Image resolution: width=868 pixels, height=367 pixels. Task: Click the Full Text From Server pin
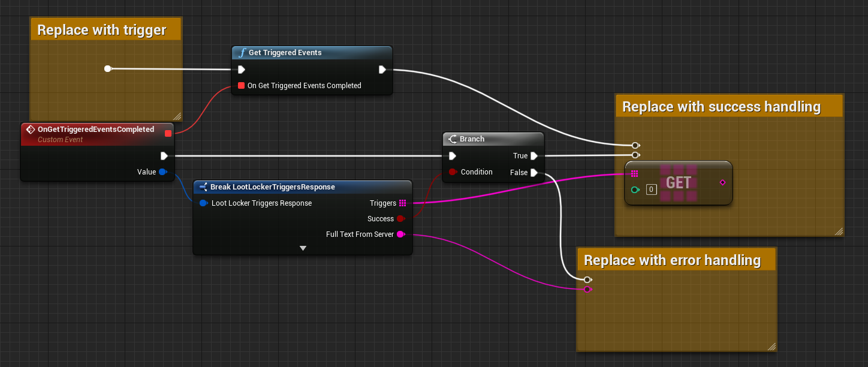(x=400, y=234)
